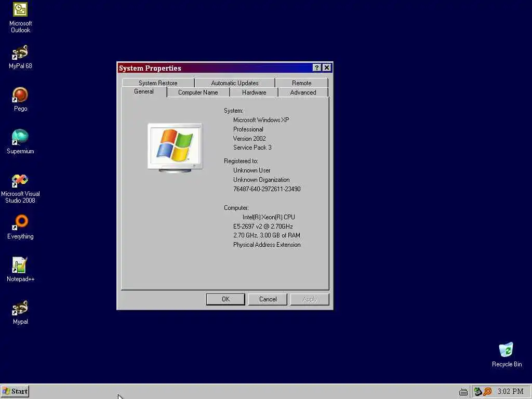Screen dimensions: 532x399
Task: Click the "Unknown User" text
Action: 252,170
